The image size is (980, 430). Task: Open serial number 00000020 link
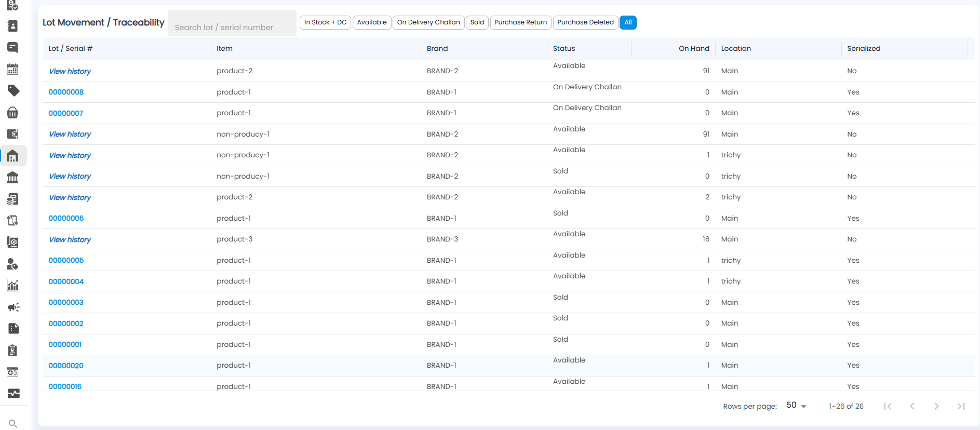coord(66,366)
